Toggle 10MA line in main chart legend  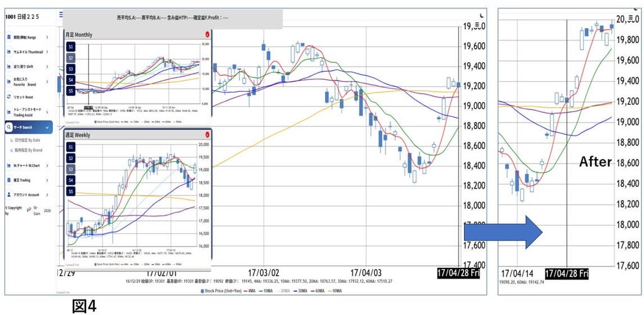(267, 290)
